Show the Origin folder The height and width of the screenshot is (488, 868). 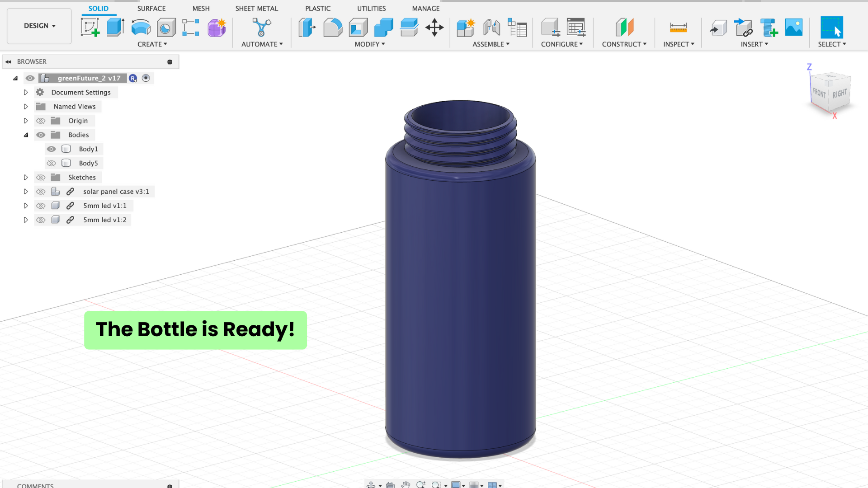tap(41, 121)
